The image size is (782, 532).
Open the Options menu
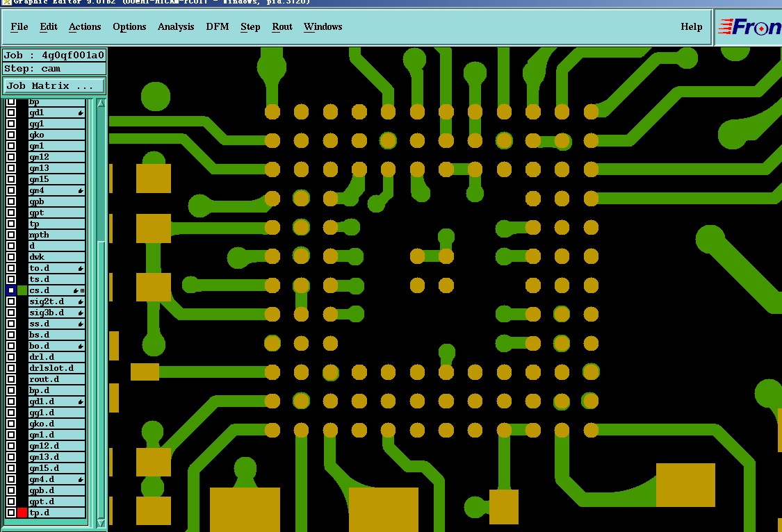[129, 27]
